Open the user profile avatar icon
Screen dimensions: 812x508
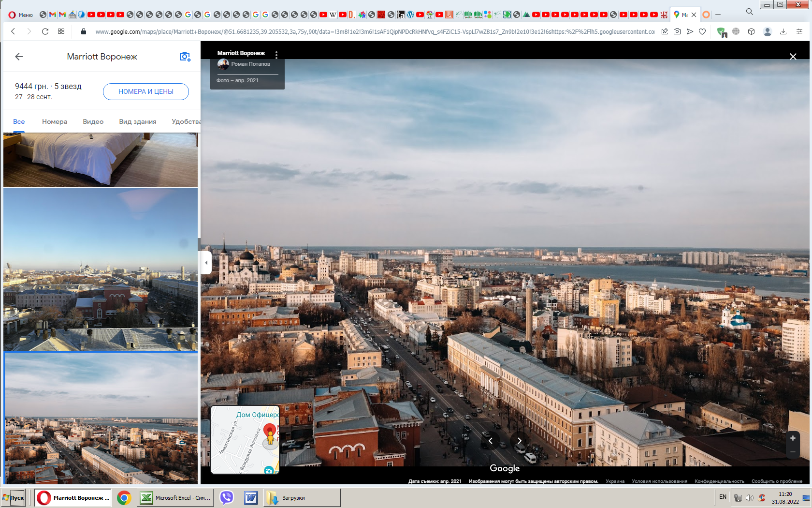point(767,31)
